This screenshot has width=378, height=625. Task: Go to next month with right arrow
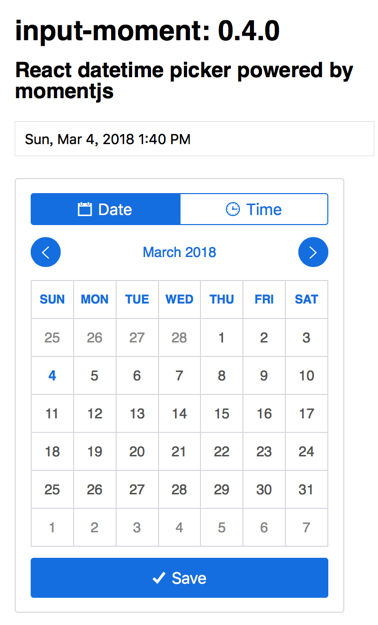tap(313, 252)
